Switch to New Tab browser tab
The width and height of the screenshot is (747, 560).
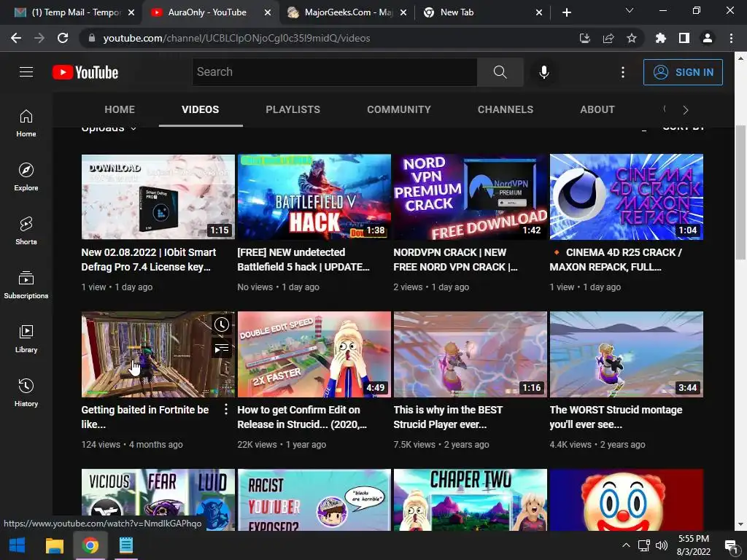[x=482, y=12]
